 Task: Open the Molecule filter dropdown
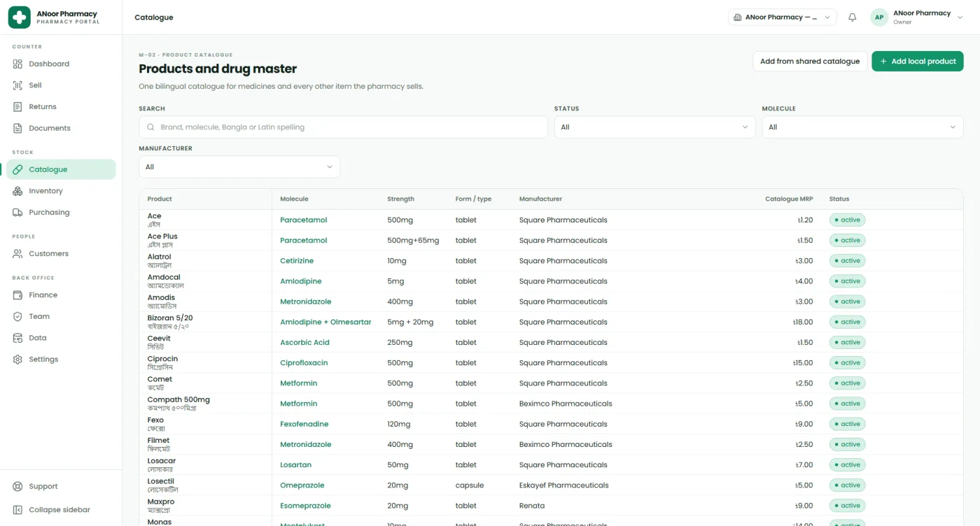pos(862,127)
